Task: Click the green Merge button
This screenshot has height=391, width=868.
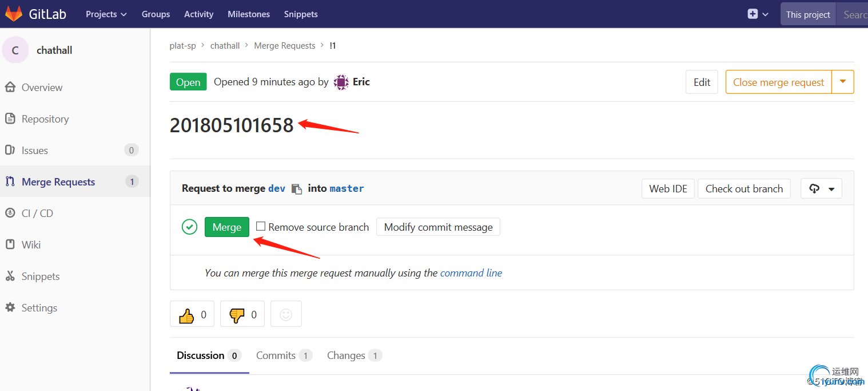Action: (227, 227)
